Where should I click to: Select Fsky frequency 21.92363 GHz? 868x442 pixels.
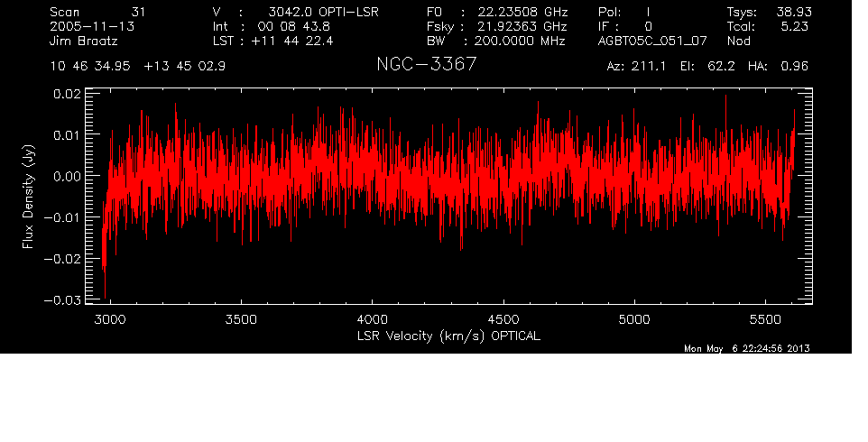[x=522, y=26]
